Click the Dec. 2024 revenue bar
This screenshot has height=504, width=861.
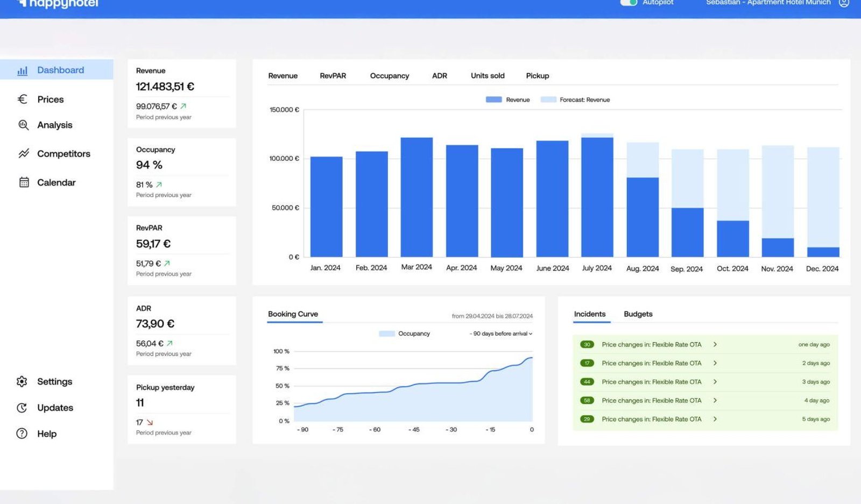tap(823, 252)
